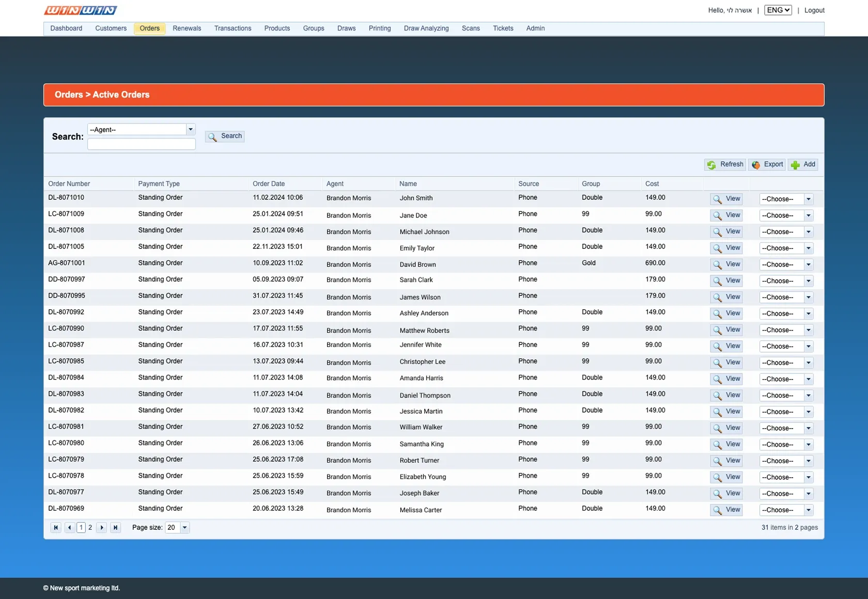View Daniel Thompson's order
868x599 pixels.
(x=726, y=395)
